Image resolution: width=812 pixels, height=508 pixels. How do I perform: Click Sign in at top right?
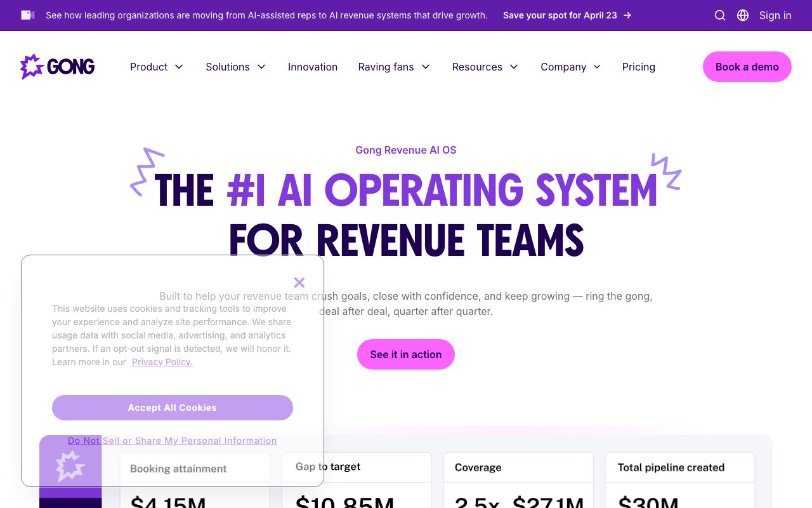tap(775, 15)
